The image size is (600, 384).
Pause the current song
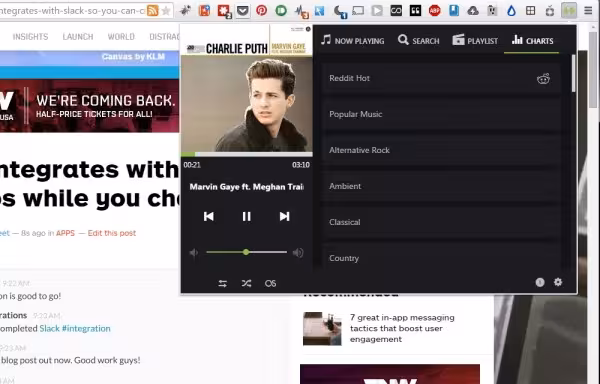click(x=246, y=216)
